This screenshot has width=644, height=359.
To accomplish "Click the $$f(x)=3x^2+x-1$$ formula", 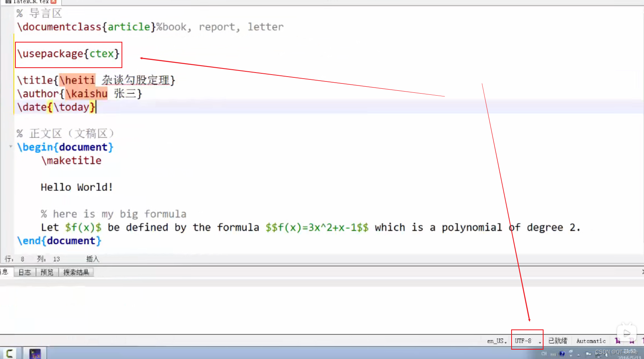I will (317, 227).
